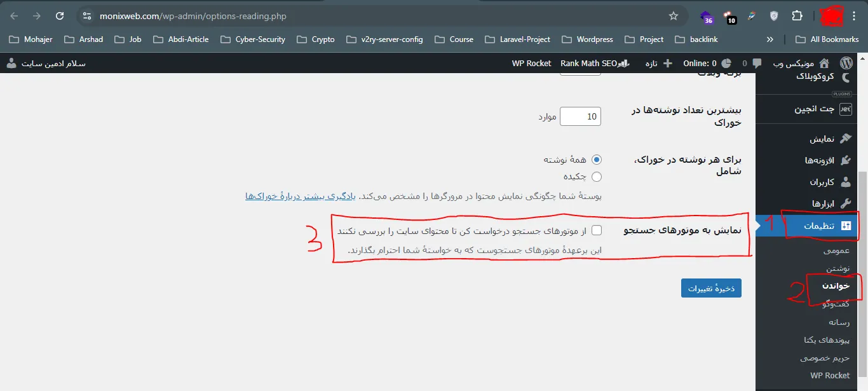
Task: Click the کاربران person icon in the sidebar
Action: pyautogui.click(x=845, y=182)
